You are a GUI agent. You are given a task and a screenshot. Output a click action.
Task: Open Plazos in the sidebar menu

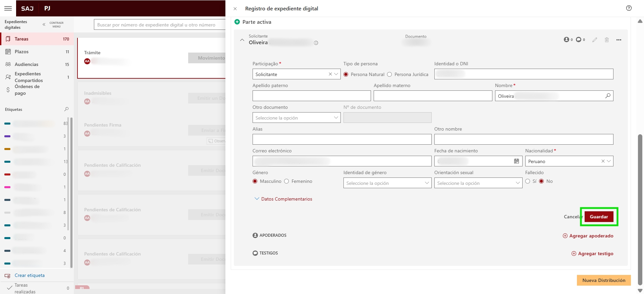[21, 52]
